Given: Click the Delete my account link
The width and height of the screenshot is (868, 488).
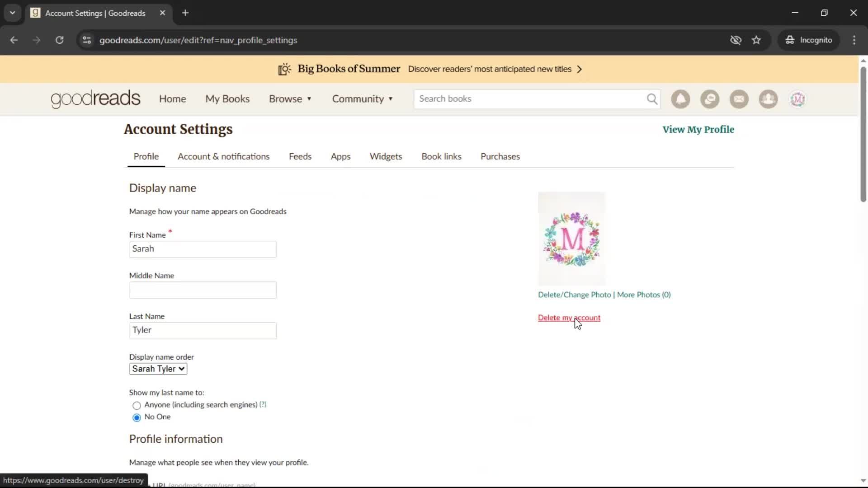Looking at the screenshot, I should [x=569, y=318].
